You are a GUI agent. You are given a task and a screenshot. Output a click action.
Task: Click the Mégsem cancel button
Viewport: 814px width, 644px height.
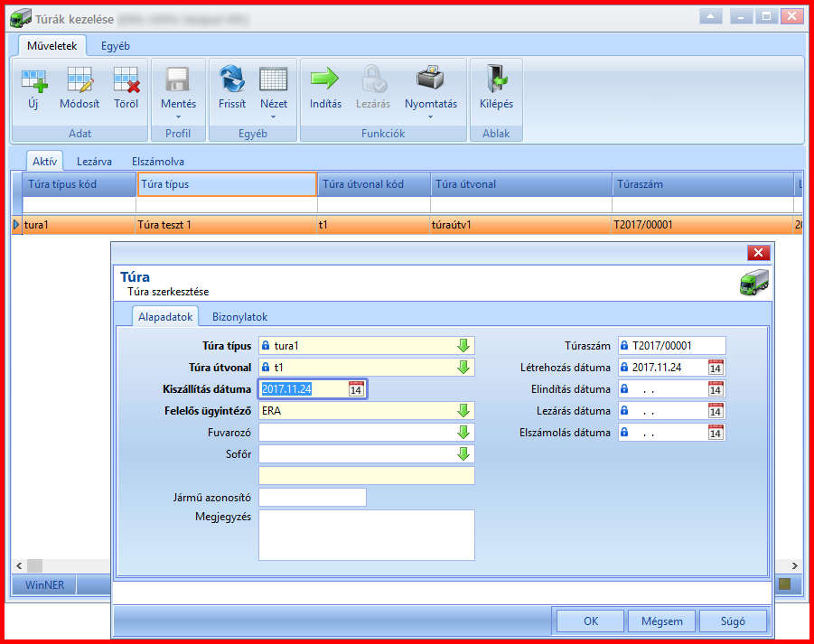(x=661, y=621)
